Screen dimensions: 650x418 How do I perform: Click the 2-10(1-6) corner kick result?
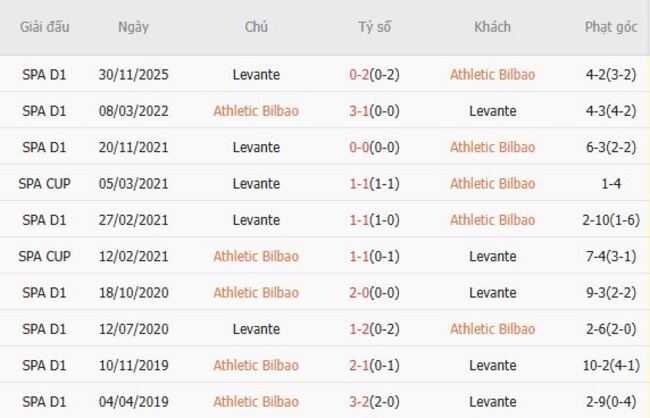pyautogui.click(x=610, y=220)
